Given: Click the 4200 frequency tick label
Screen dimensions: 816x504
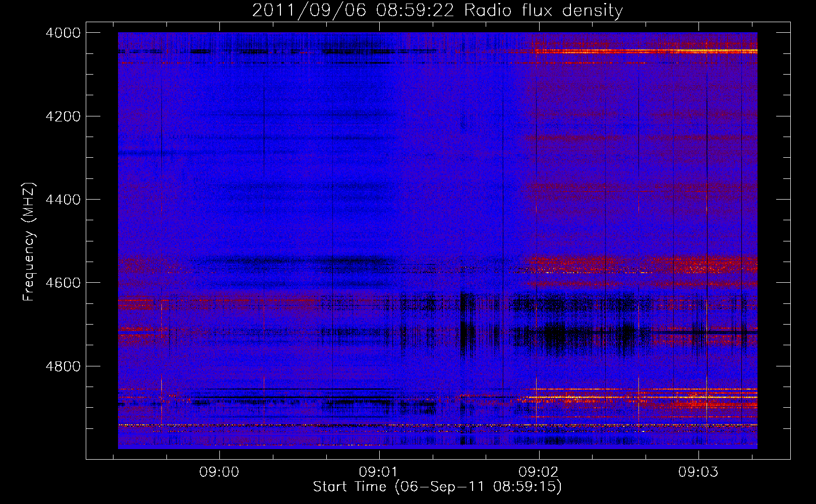Looking at the screenshot, I should pos(63,116).
